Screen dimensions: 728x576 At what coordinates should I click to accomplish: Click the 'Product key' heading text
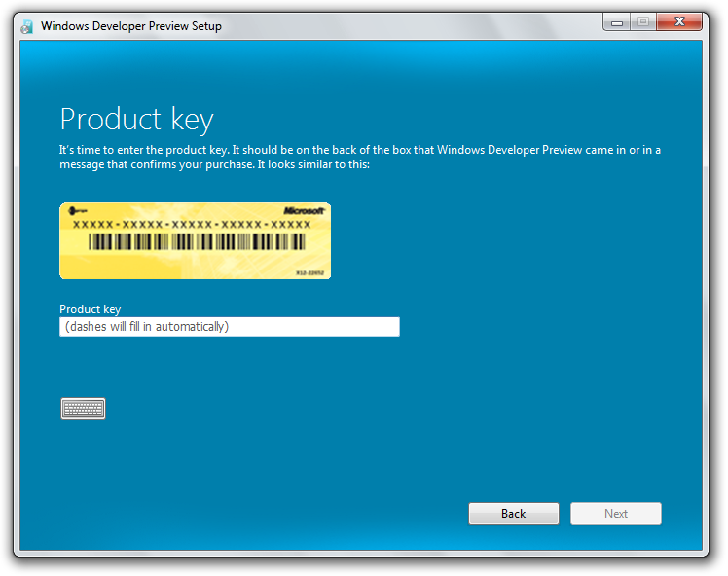(x=136, y=120)
